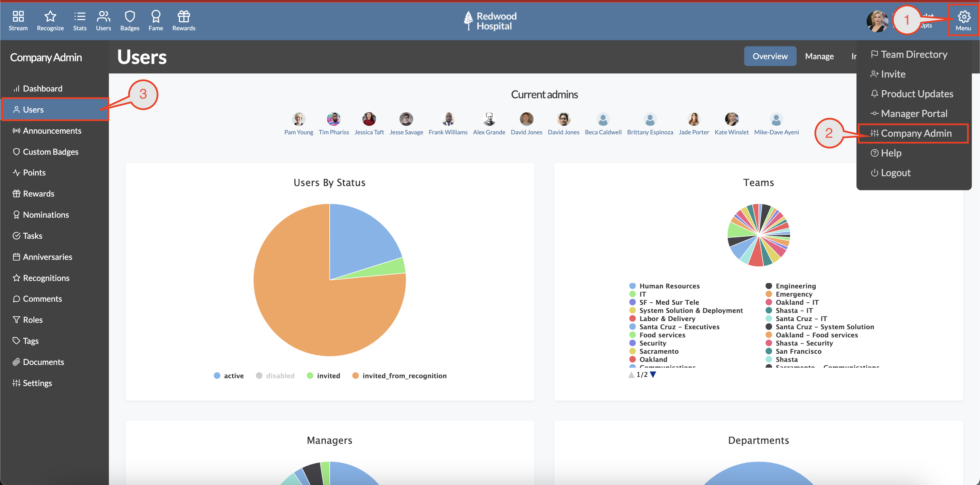Toggle Labor & Delivery in Teams legend
The image size is (980, 485).
coord(662,319)
